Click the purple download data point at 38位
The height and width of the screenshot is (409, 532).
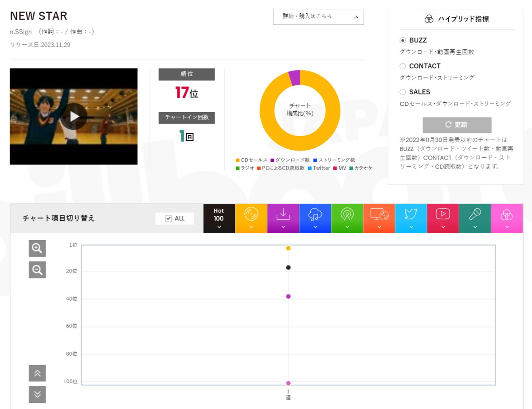point(288,296)
